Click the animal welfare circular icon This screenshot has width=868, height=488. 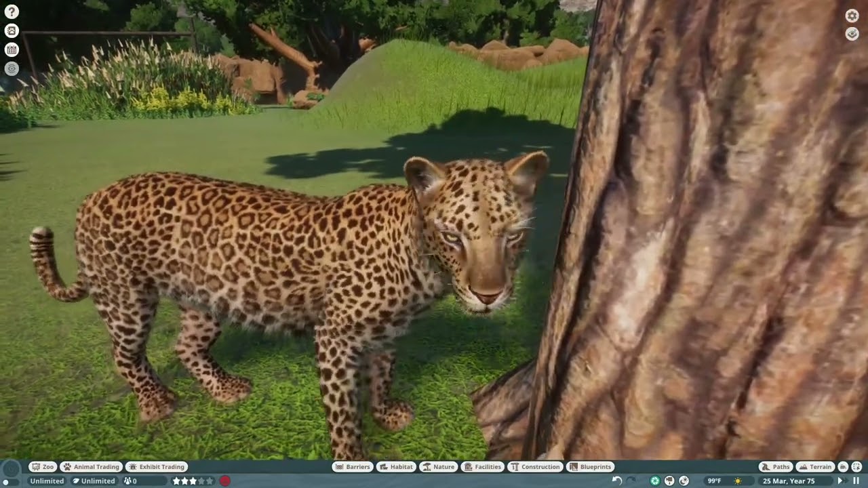point(684,481)
